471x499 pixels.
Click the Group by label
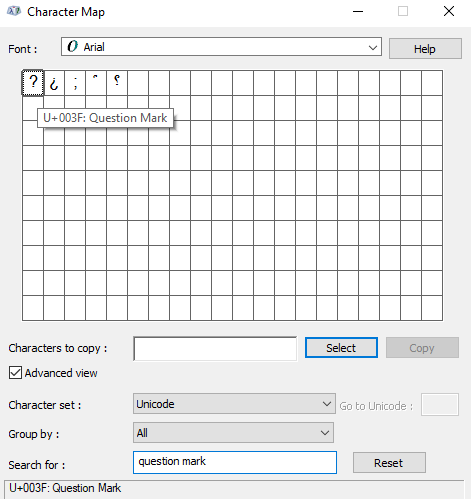[34, 434]
